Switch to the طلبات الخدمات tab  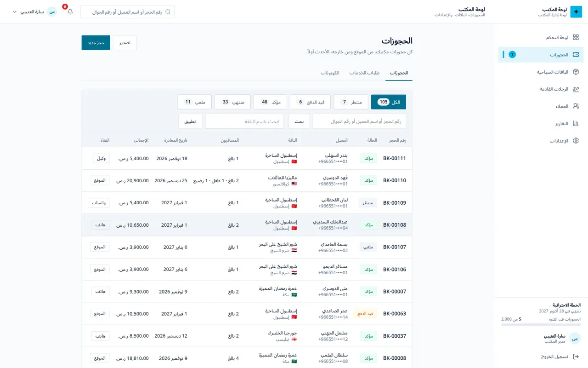coord(364,73)
